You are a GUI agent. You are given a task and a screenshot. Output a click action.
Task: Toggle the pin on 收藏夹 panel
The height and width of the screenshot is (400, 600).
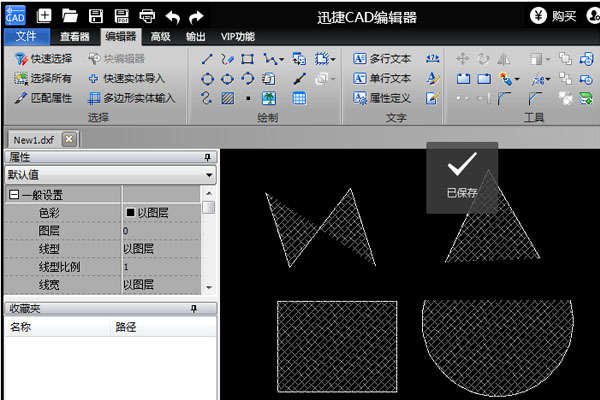click(x=208, y=309)
